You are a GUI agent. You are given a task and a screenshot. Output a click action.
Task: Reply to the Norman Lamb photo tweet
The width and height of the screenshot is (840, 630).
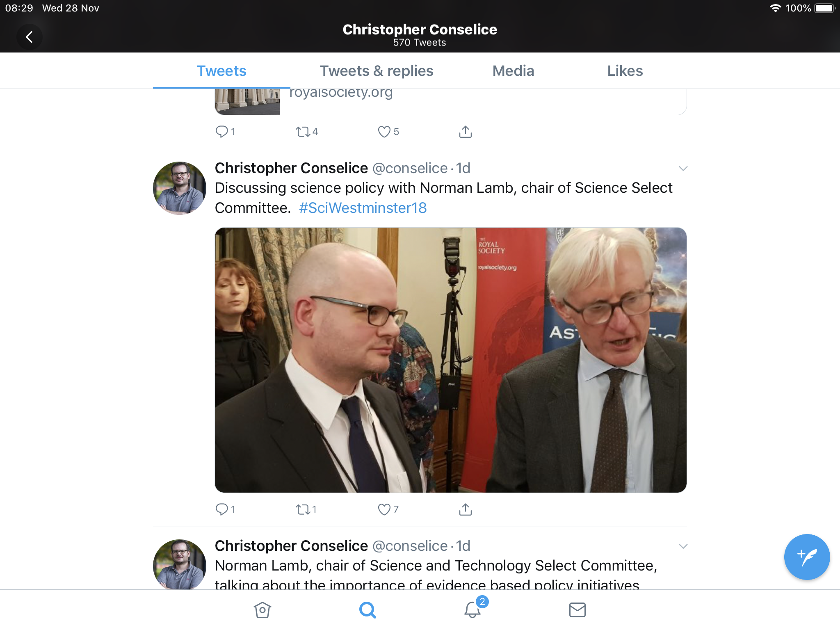point(225,509)
